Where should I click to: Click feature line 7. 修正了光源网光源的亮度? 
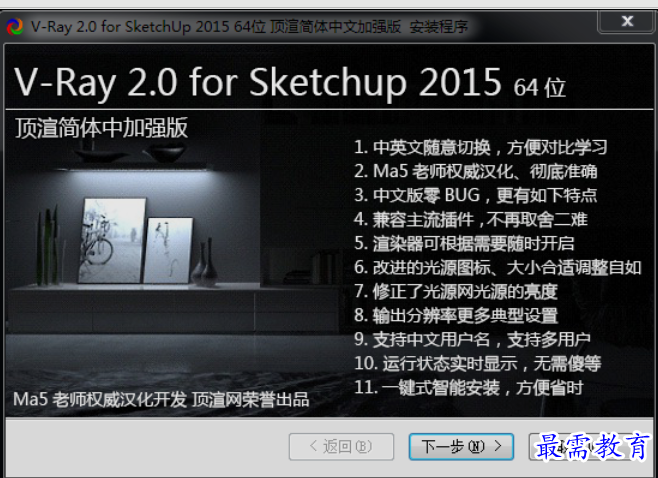tap(456, 291)
